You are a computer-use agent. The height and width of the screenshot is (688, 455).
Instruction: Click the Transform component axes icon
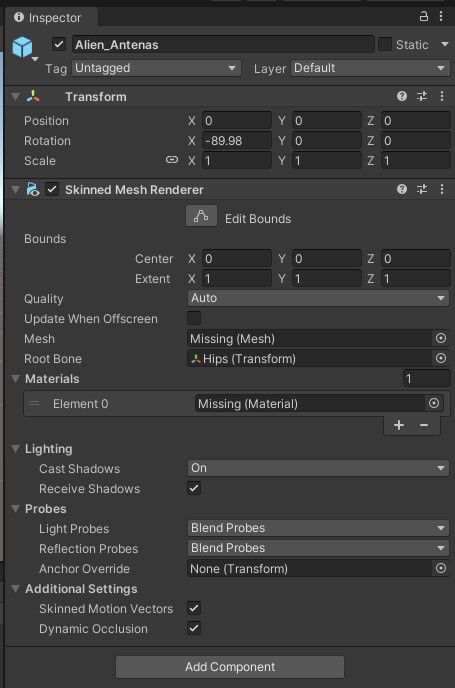(x=33, y=97)
